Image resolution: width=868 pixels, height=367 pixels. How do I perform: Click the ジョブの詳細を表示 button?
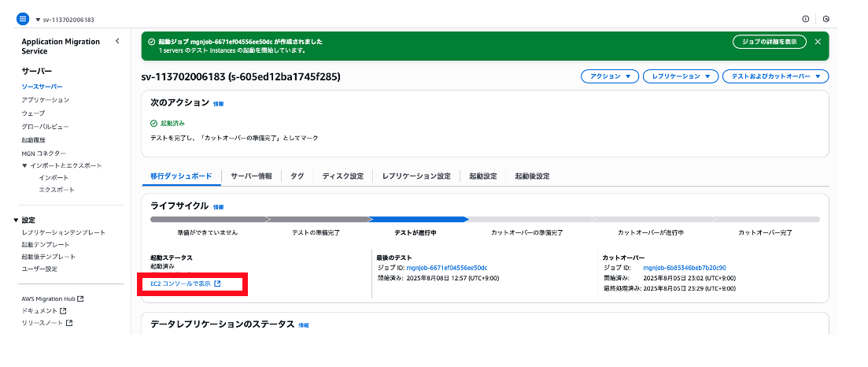point(769,42)
